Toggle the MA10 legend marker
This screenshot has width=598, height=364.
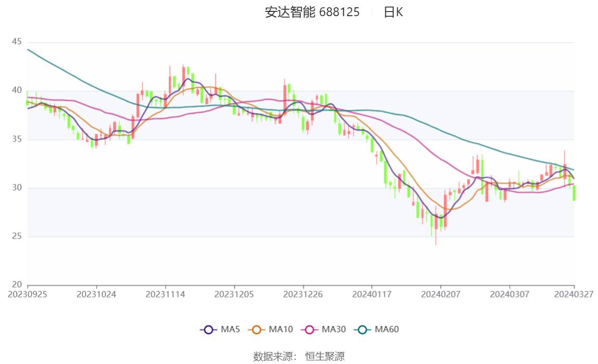click(x=256, y=329)
